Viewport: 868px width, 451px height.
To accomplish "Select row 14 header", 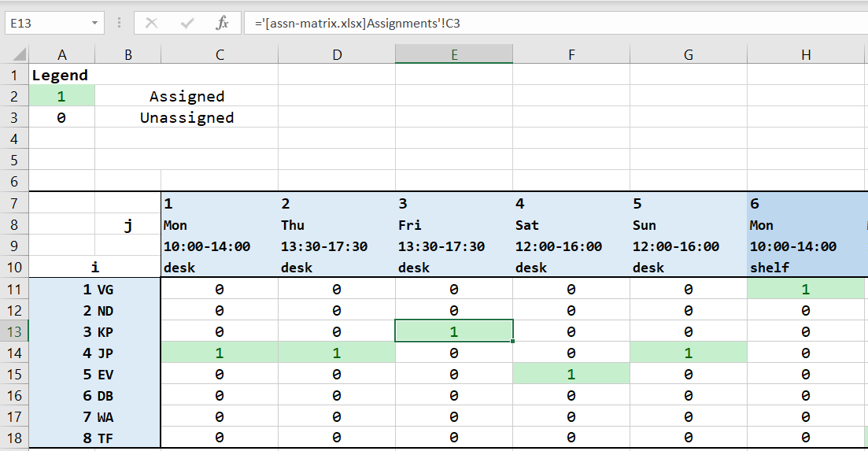I will 15,353.
